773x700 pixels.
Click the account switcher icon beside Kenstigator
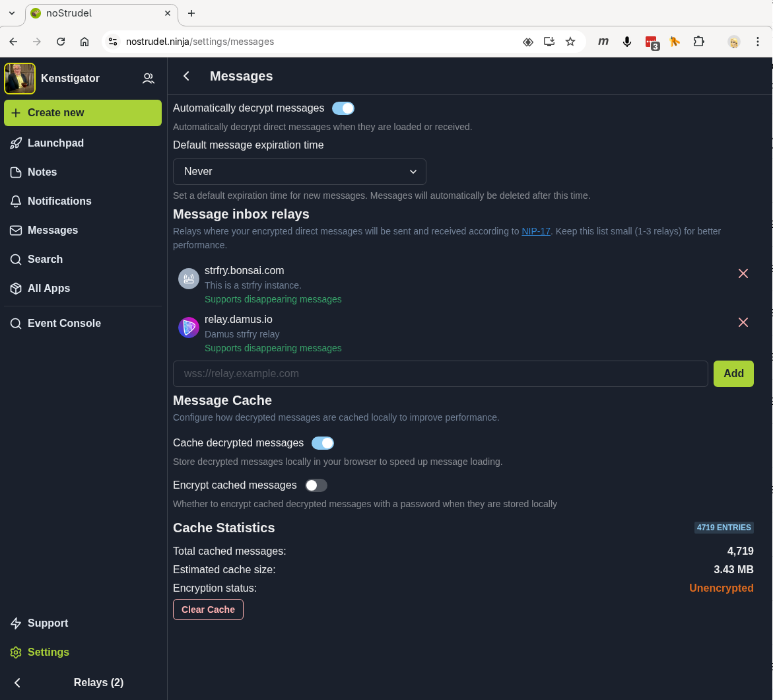[149, 79]
